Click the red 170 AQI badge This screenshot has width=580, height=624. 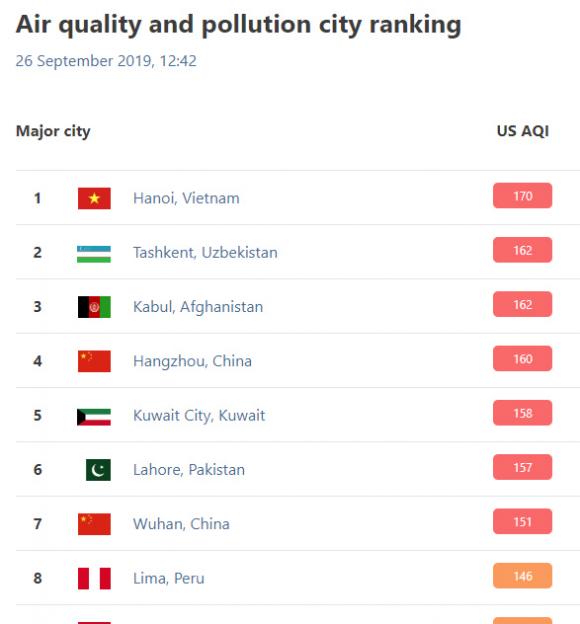522,195
